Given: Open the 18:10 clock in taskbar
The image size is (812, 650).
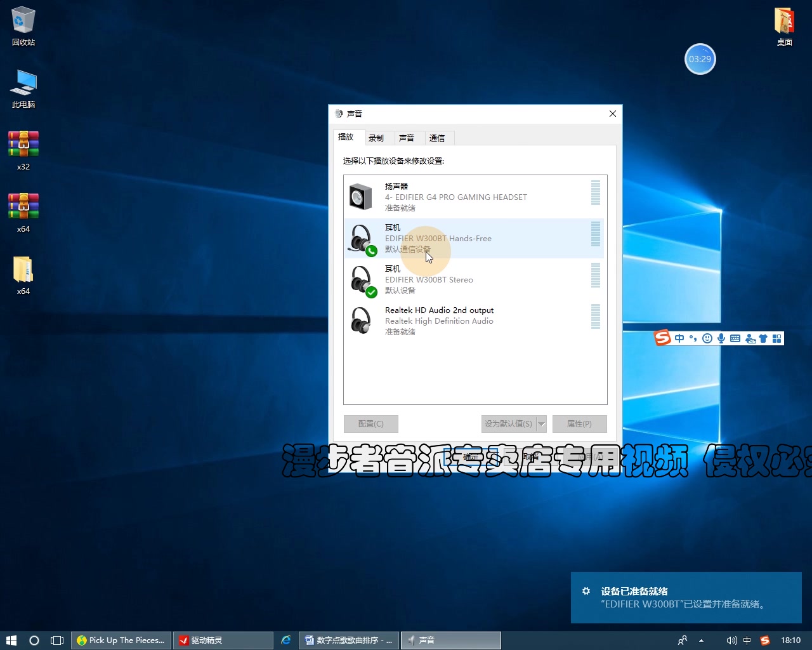Looking at the screenshot, I should pos(790,640).
